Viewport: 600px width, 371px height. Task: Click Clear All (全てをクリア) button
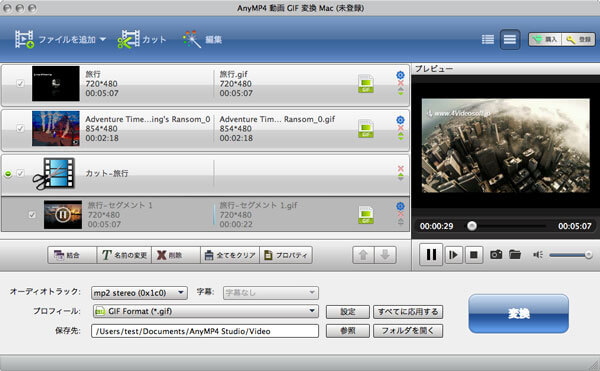(x=230, y=255)
